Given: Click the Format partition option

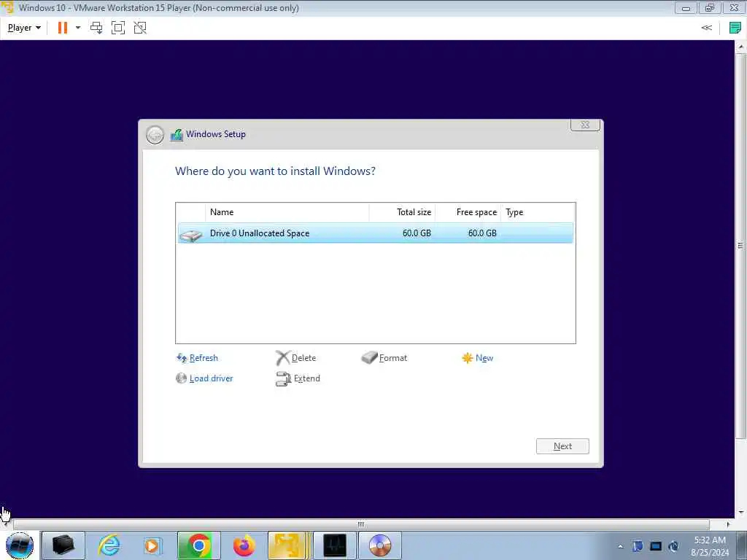Looking at the screenshot, I should pyautogui.click(x=393, y=358).
